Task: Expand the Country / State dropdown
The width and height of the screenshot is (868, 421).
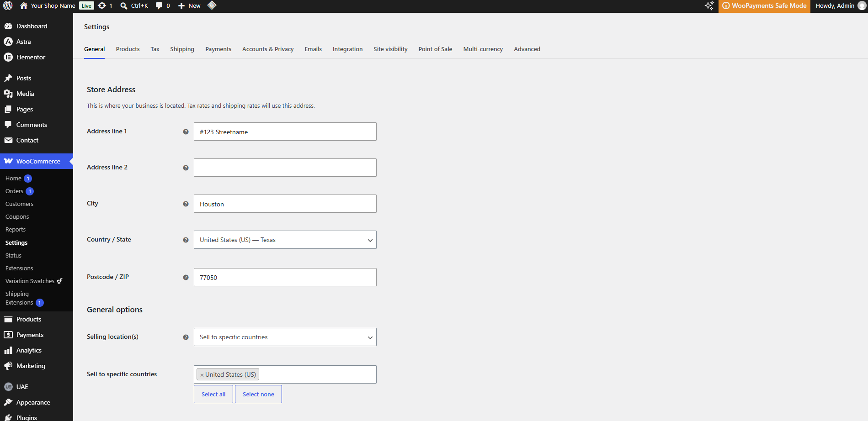Action: (x=285, y=240)
